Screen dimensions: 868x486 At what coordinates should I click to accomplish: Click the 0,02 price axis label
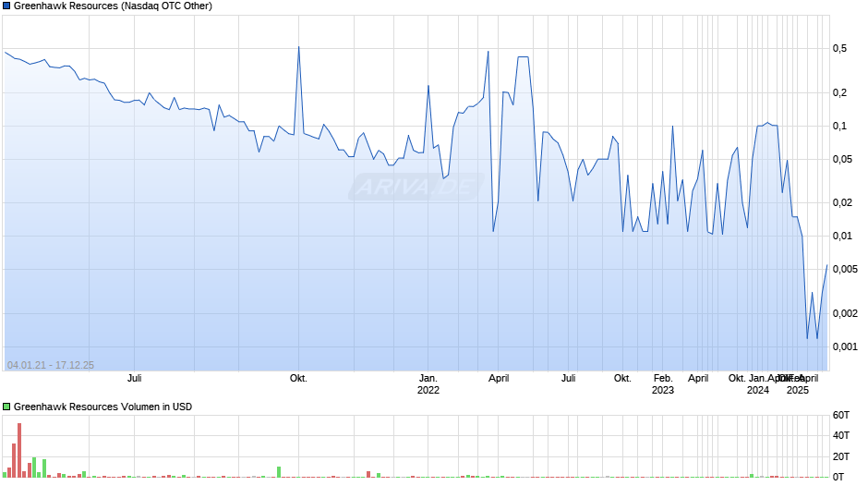click(842, 203)
